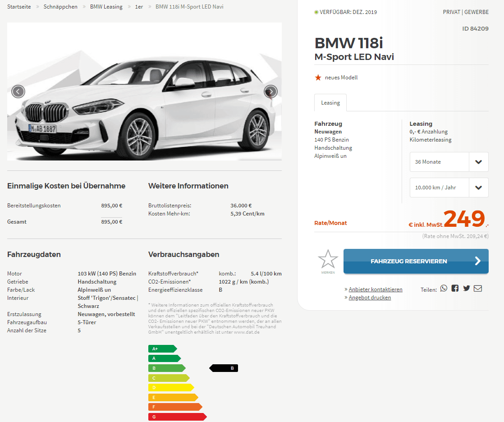Select the Leasing tab
The width and height of the screenshot is (504, 422).
[330, 103]
